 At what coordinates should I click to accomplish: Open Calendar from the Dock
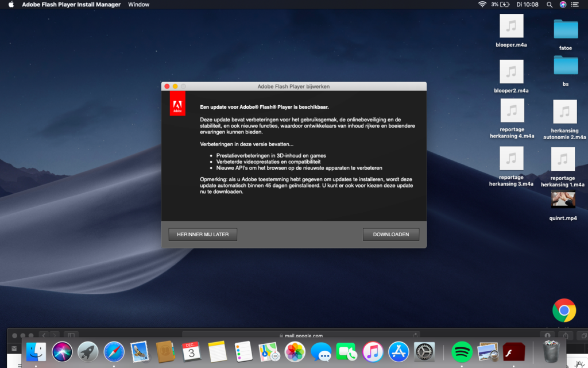[x=191, y=351]
